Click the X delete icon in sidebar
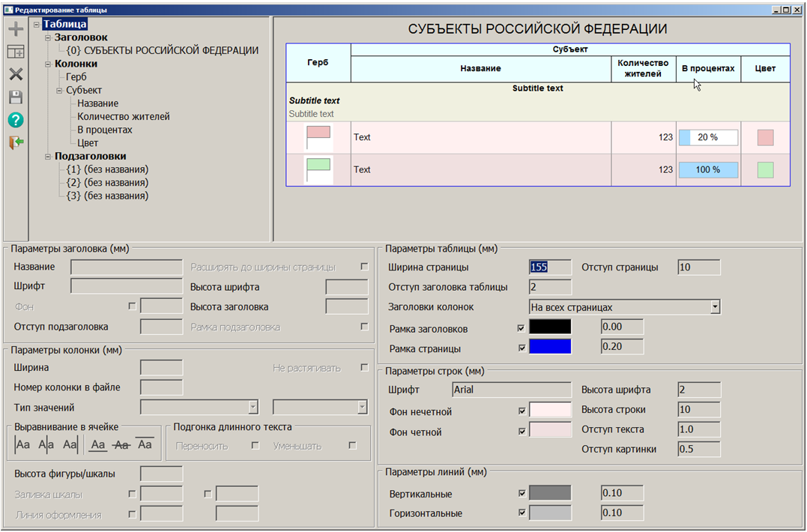The width and height of the screenshot is (807, 532). pyautogui.click(x=16, y=74)
